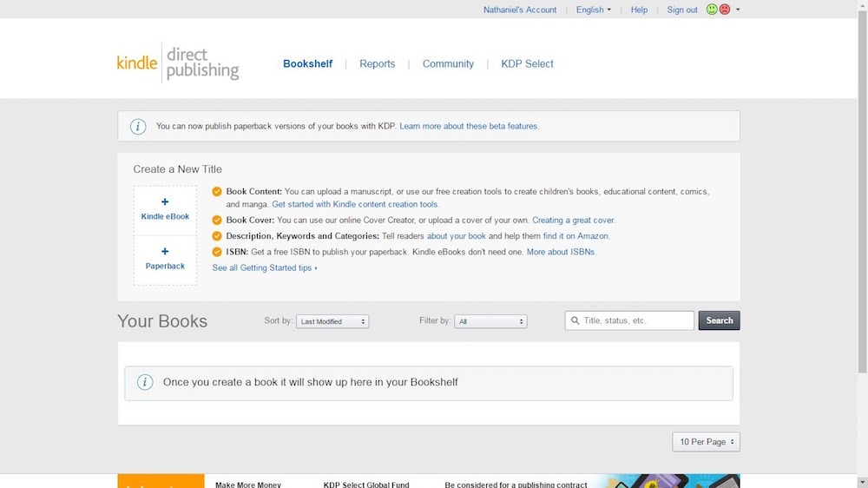Click the page vertical scrollbar thumb
This screenshot has height=488, width=868.
pos(863,191)
